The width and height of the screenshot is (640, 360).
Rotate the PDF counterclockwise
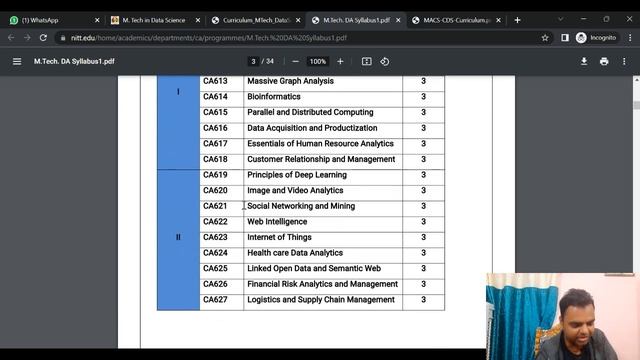click(x=384, y=62)
